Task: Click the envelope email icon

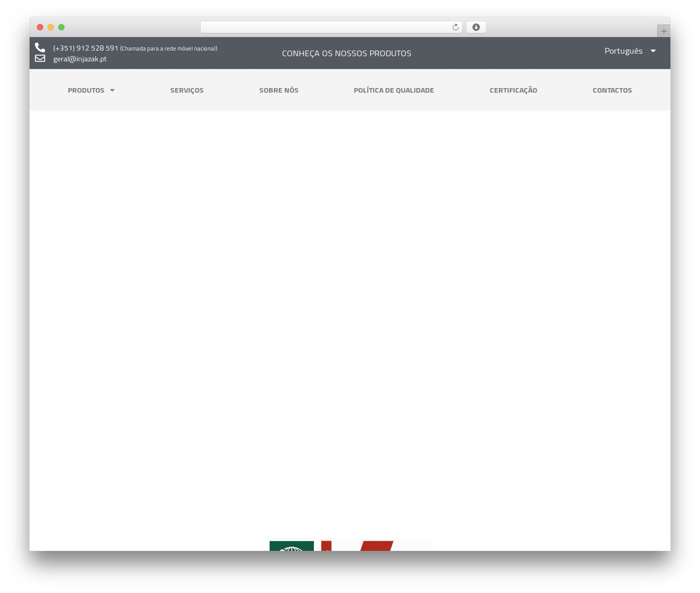Action: pyautogui.click(x=40, y=58)
